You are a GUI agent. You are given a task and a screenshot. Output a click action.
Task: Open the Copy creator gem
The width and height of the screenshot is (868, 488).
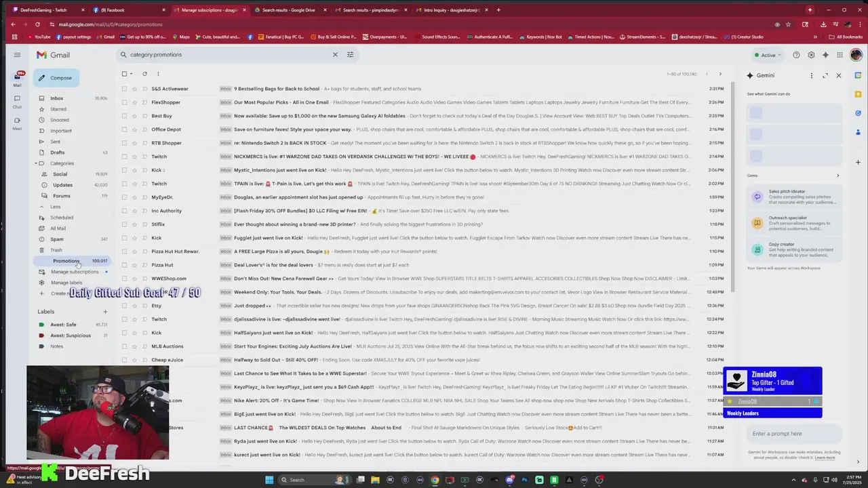[793, 249]
